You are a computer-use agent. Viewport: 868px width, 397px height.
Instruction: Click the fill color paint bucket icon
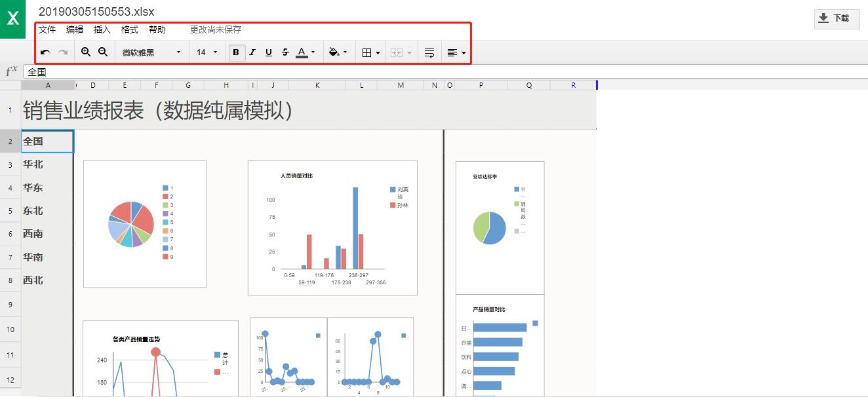(x=335, y=52)
